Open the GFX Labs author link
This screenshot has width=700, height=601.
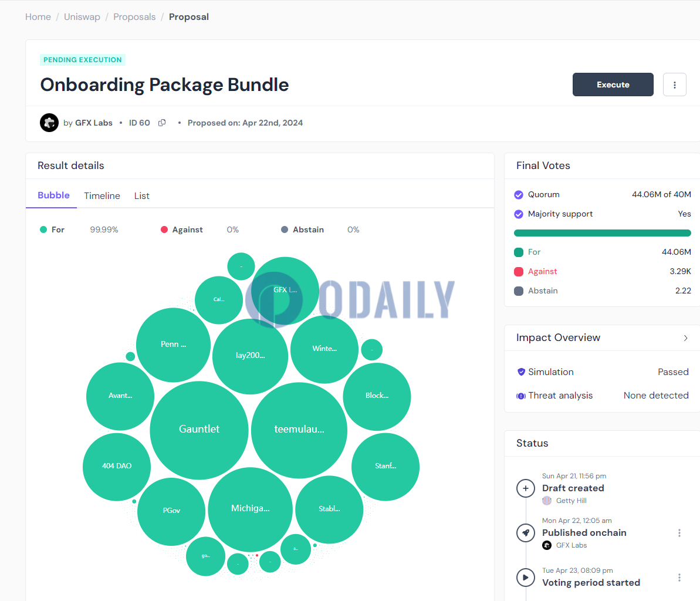coord(94,123)
